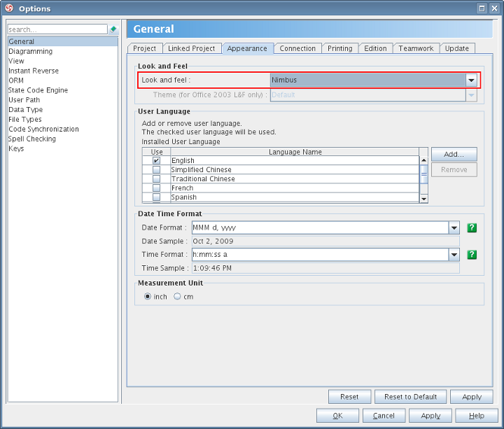504x429 pixels.
Task: Click the Use column header
Action: (x=157, y=152)
